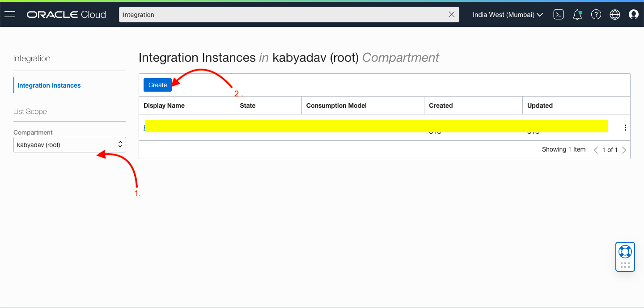
Task: Open the highlighted integration instance link
Action: pyautogui.click(x=145, y=127)
